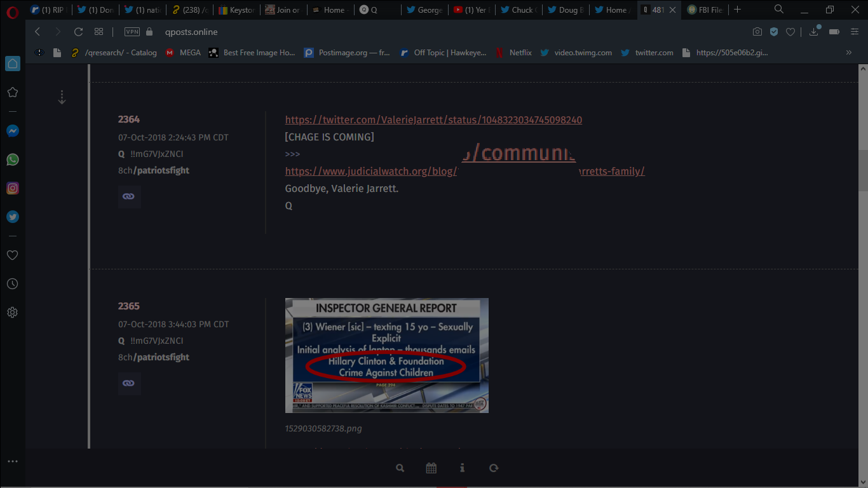Open the Easy Setup settings panel
868x488 pixels.
point(855,32)
